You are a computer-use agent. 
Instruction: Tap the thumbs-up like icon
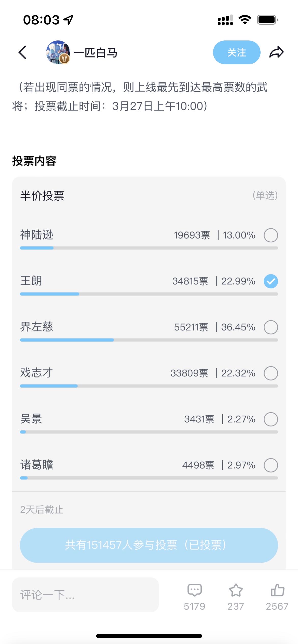(x=277, y=590)
